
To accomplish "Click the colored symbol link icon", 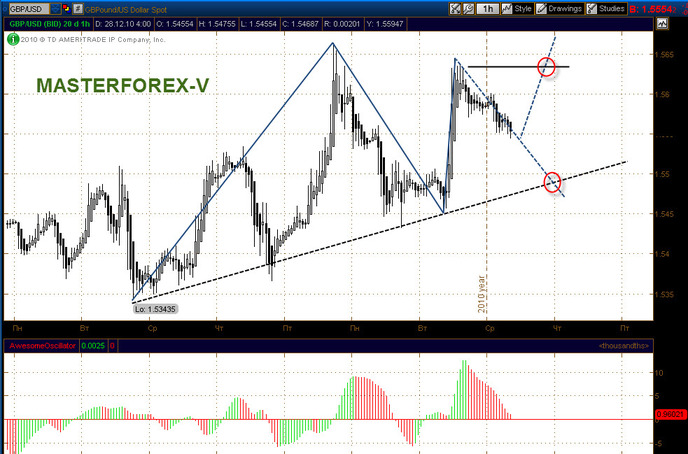I will [68, 9].
